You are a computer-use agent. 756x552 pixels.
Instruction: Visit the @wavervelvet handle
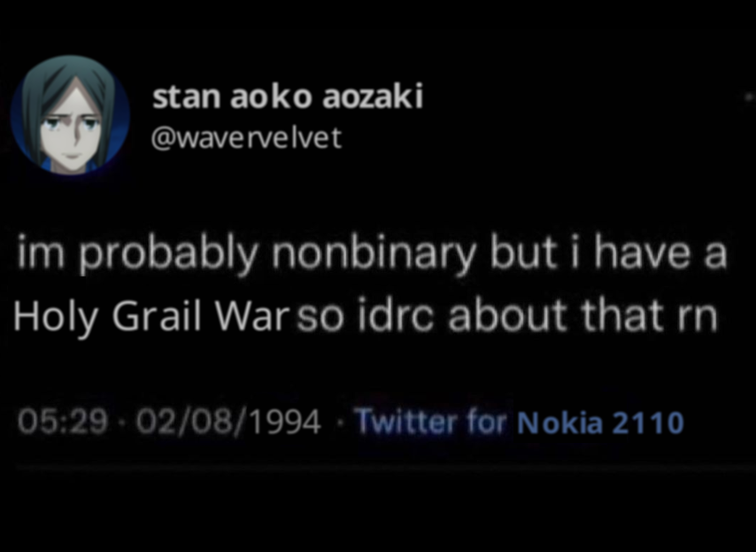[246, 138]
